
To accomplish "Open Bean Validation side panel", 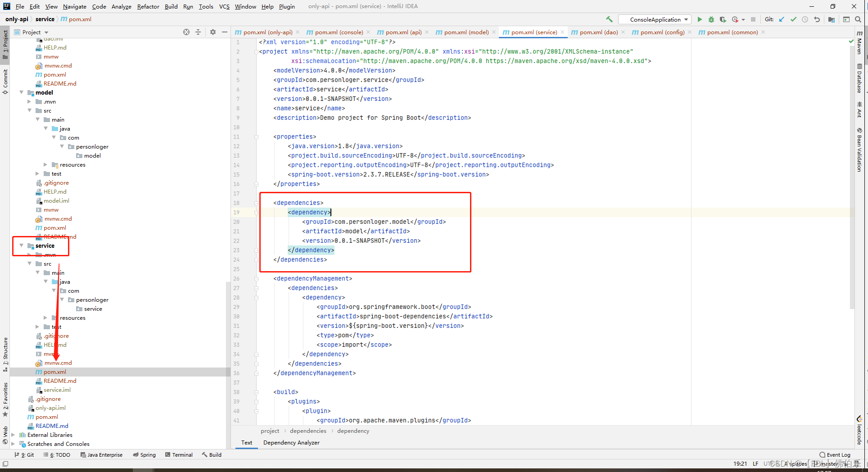I will pos(859,150).
